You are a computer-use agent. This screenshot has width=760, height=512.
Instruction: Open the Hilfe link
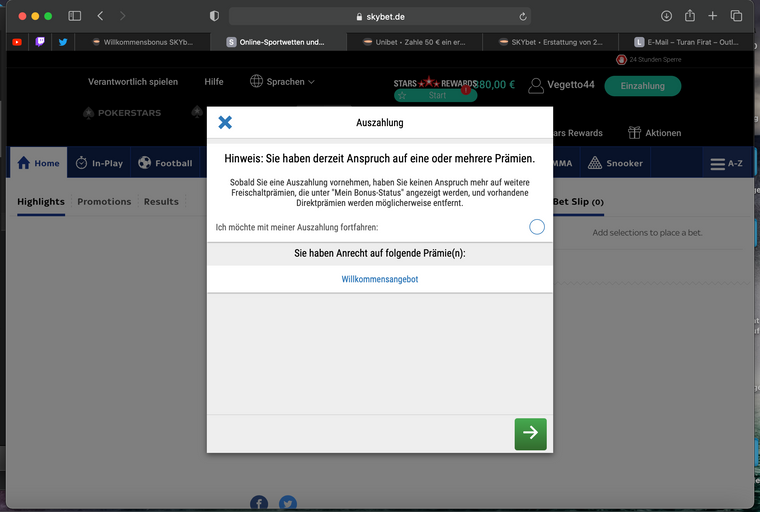[x=214, y=81]
